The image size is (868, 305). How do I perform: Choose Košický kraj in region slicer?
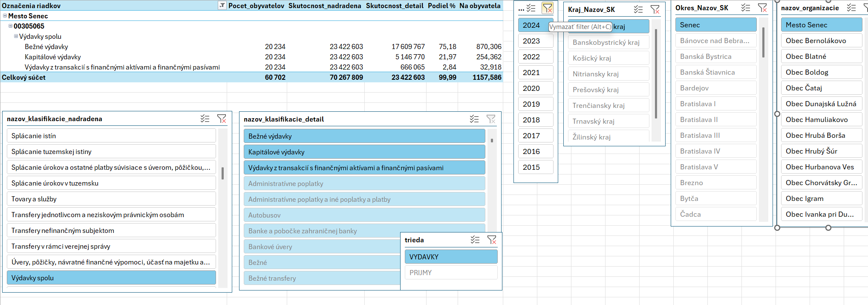tap(608, 58)
